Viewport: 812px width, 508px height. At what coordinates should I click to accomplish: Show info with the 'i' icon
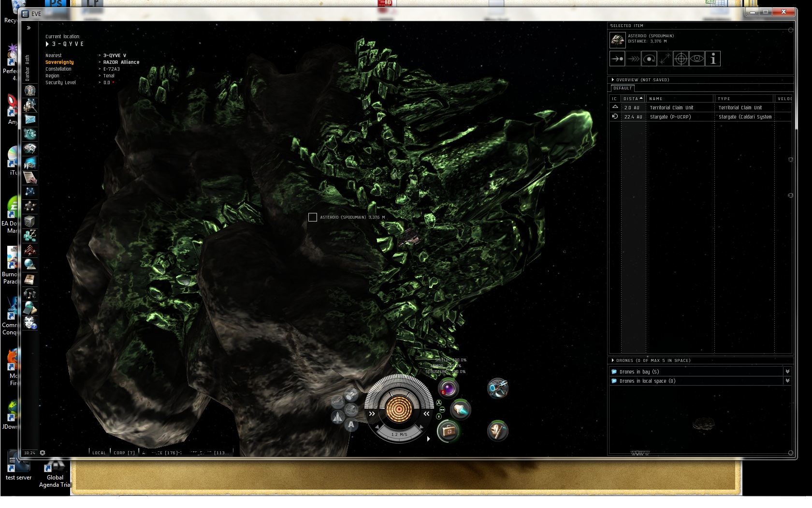point(712,59)
